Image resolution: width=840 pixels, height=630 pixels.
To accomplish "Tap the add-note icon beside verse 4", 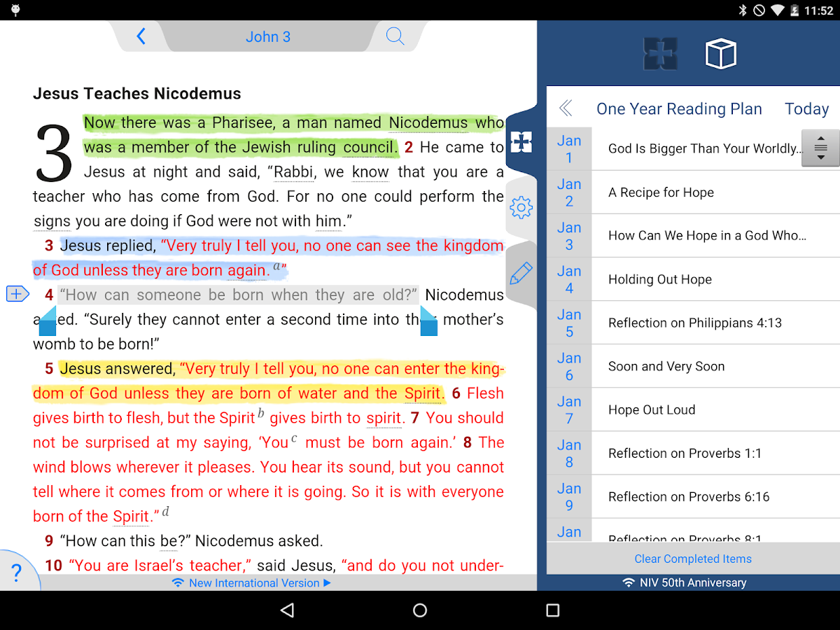I will [17, 294].
